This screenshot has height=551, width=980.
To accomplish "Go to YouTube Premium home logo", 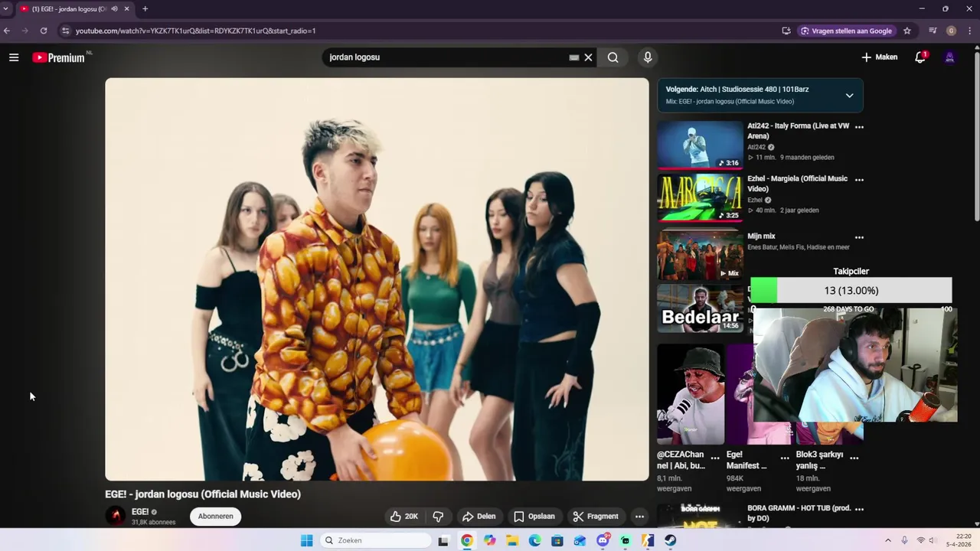I will click(x=59, y=57).
